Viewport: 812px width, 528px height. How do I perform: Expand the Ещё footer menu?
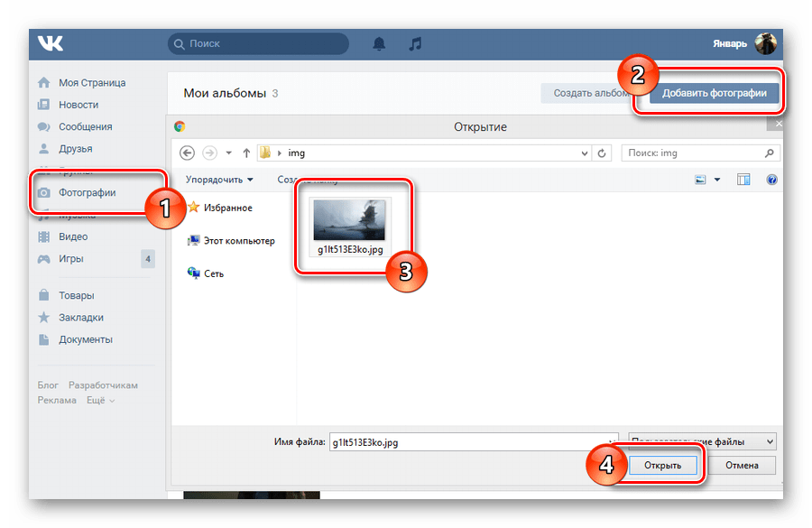tap(100, 401)
